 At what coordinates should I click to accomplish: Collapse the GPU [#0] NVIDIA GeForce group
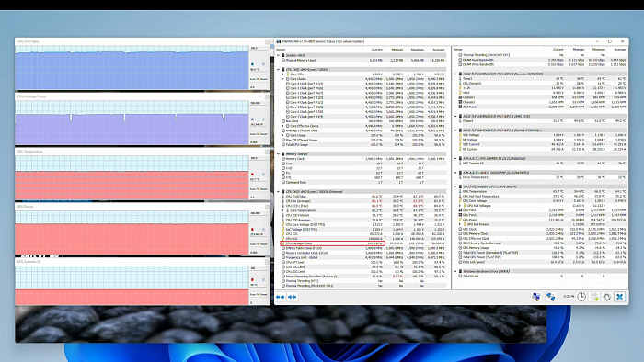click(455, 187)
